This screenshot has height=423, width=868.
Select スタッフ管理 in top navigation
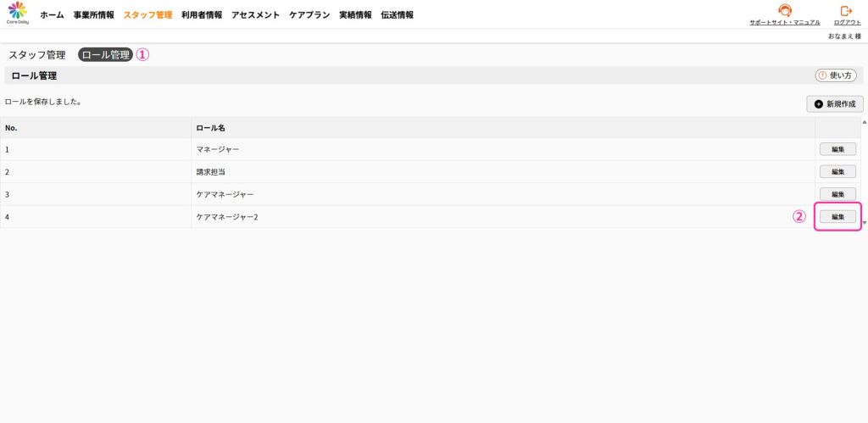click(147, 15)
